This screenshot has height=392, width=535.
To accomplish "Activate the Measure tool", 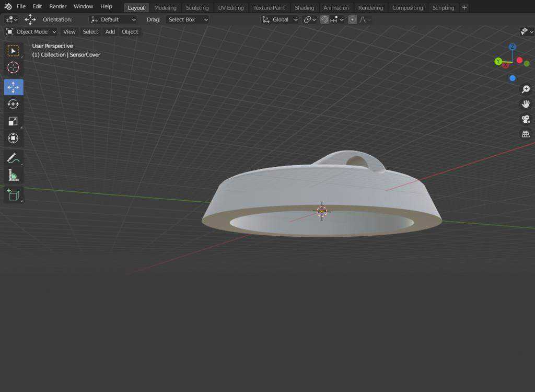I will (13, 175).
